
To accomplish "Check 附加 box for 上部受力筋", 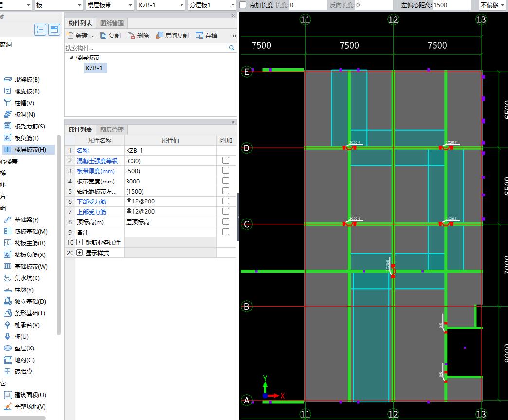I will 226,211.
